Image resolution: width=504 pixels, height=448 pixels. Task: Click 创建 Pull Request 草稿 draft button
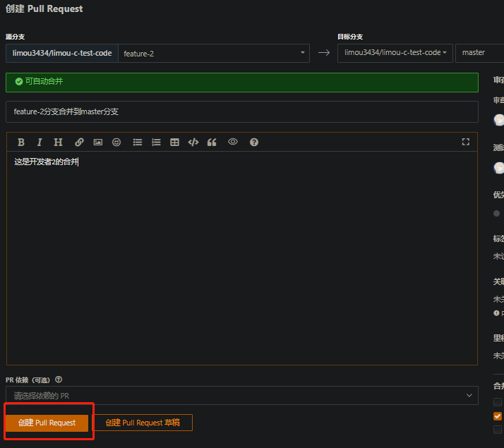(x=143, y=423)
